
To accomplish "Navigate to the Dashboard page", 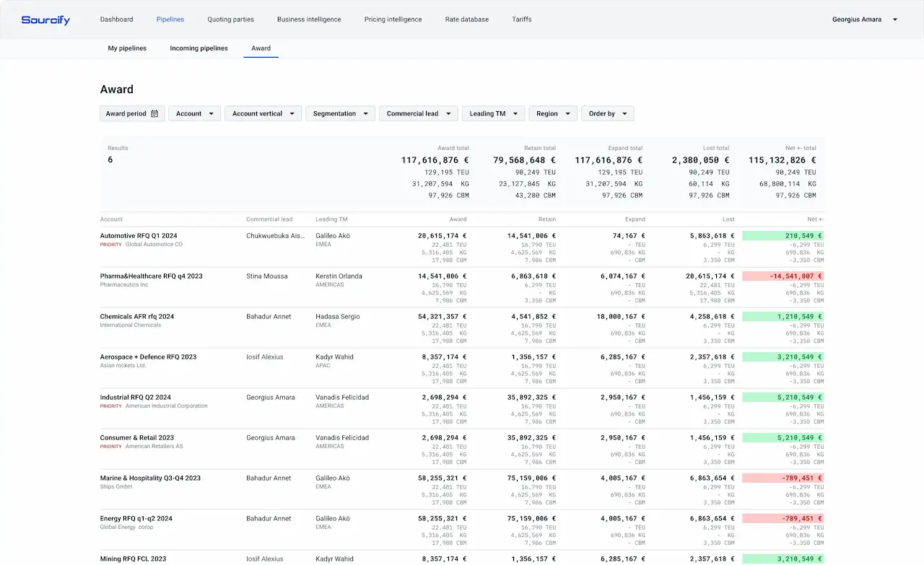I will [116, 19].
